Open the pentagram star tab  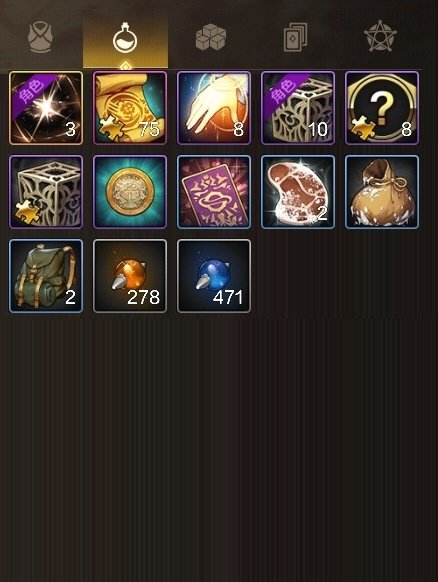(x=380, y=36)
